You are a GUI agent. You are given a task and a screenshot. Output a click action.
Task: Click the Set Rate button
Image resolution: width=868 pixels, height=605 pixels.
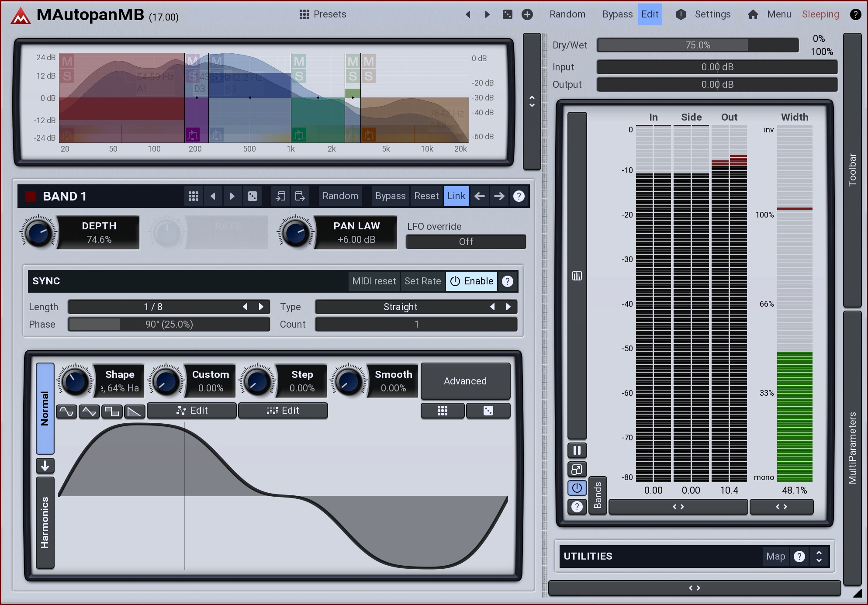(422, 281)
